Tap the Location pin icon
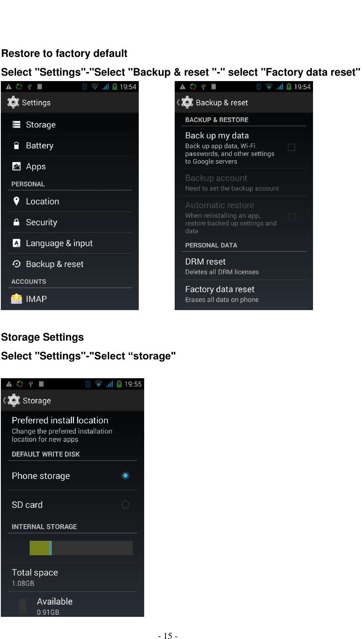Screen dimensions: 364x639 [16, 201]
